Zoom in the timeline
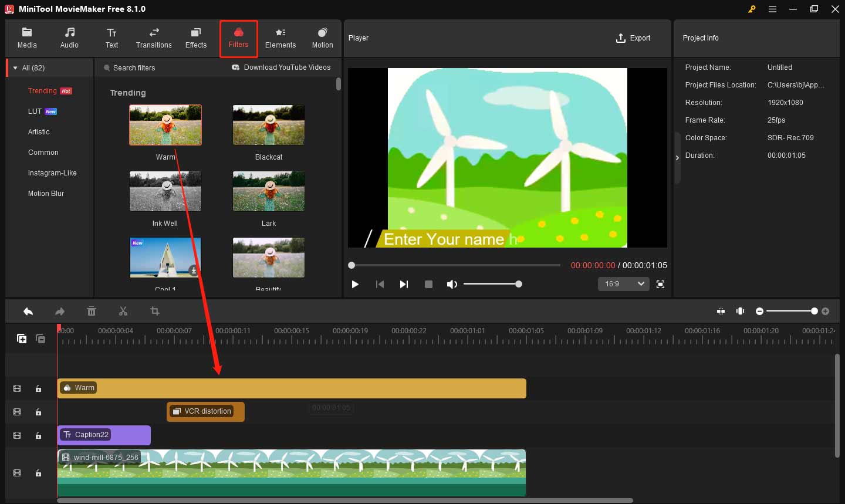This screenshot has width=845, height=504. [825, 311]
